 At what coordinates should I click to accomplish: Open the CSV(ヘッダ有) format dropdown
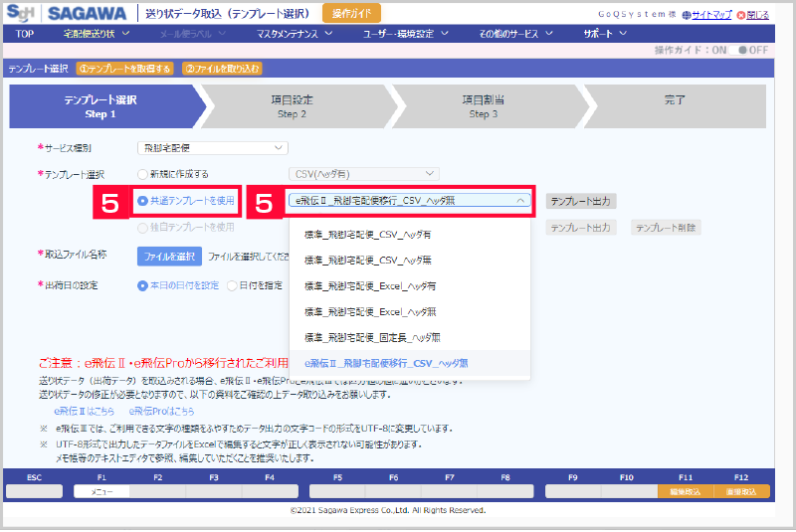point(363,174)
